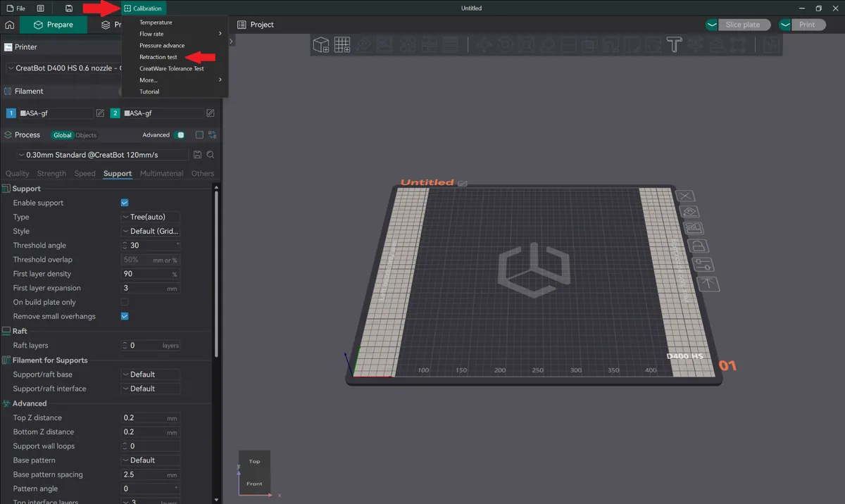Save the process preset icon
This screenshot has width=845, height=504.
[x=197, y=155]
